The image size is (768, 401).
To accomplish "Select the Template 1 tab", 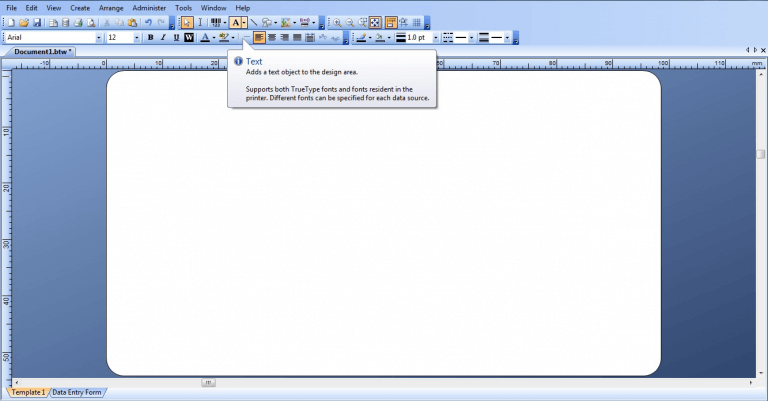I will tap(28, 392).
